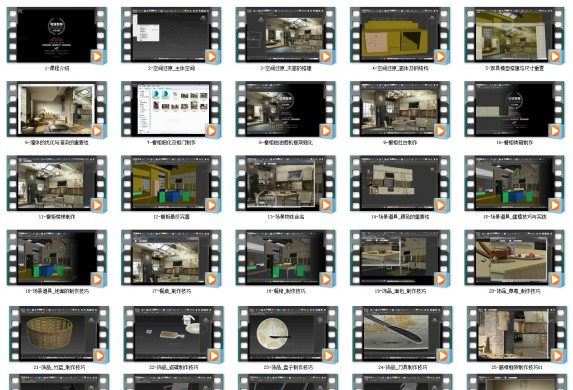This screenshot has height=390, width=573.
Task: Select the video 25 file name label
Action: click(516, 367)
